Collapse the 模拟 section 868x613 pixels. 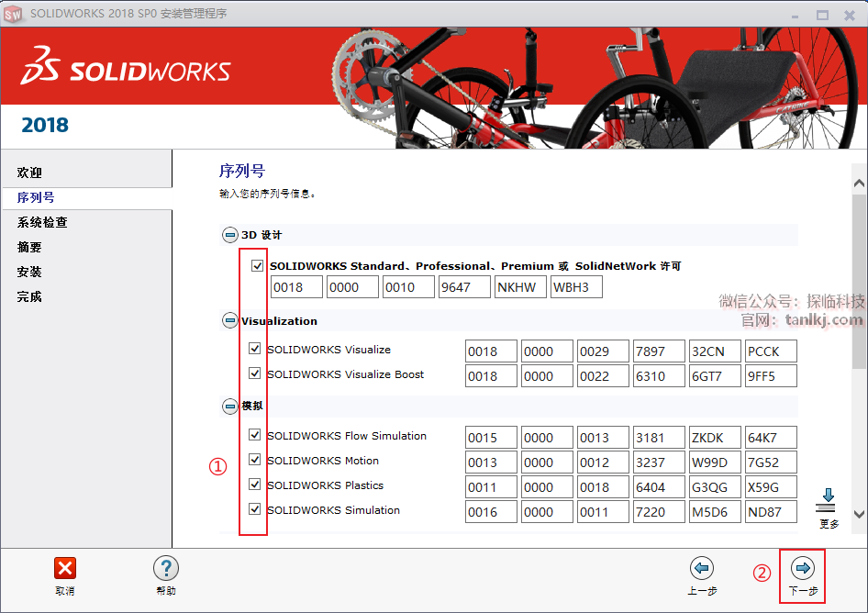(x=229, y=406)
